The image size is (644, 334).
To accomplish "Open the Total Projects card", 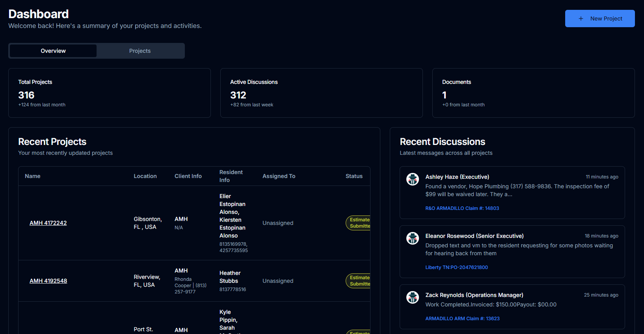I will click(x=110, y=93).
